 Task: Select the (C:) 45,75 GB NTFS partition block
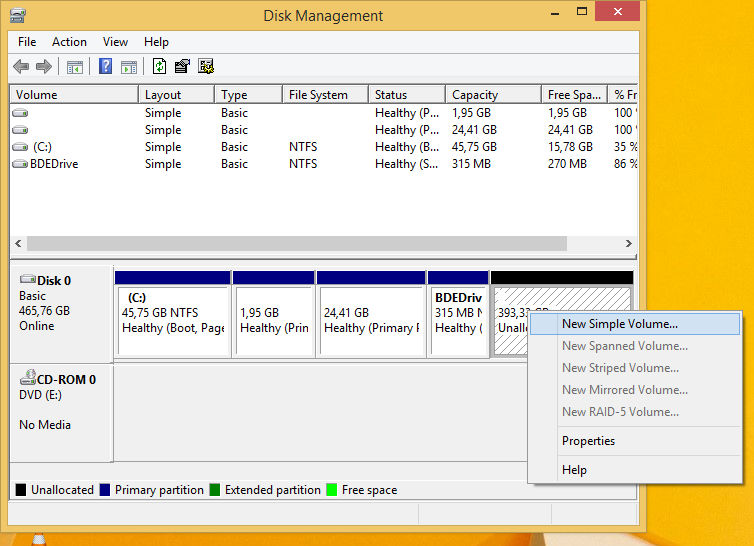[x=173, y=314]
